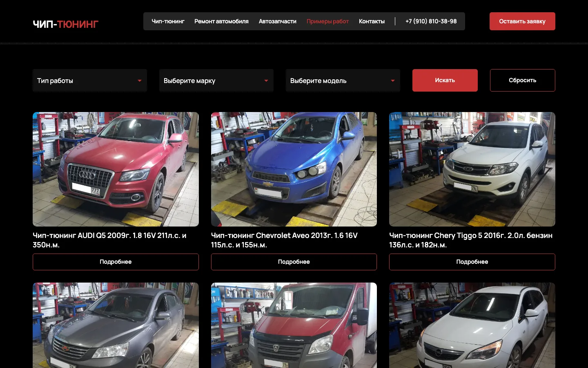
Task: Reset filters with the Сбросить button
Action: click(523, 80)
